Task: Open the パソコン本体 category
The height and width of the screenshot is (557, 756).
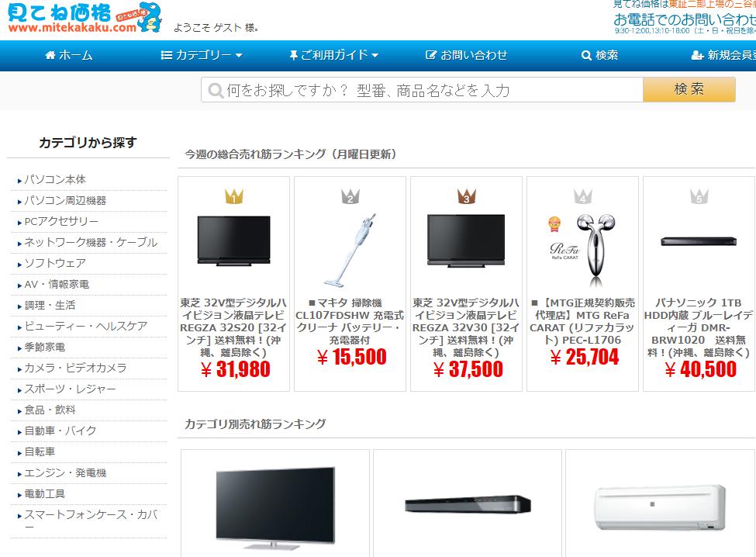Action: pyautogui.click(x=55, y=180)
